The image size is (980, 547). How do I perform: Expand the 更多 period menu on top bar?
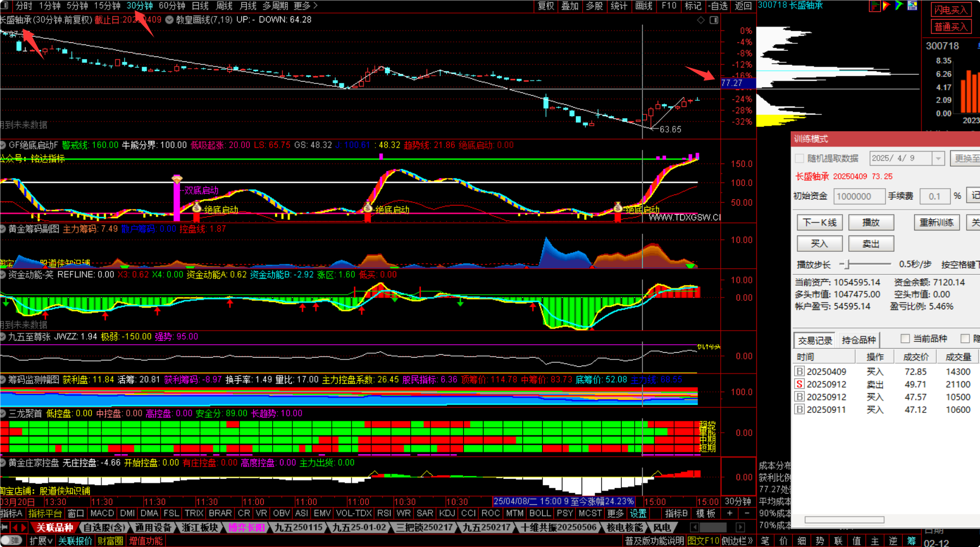(305, 6)
